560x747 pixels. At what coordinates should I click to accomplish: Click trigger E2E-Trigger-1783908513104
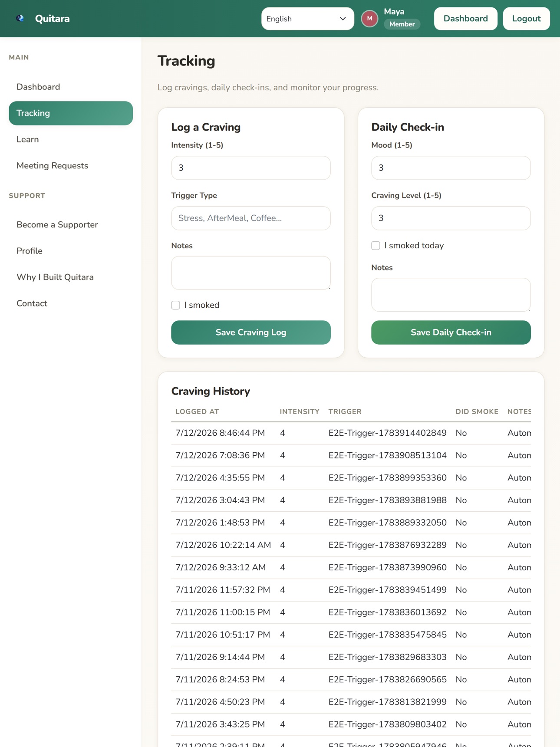coord(387,455)
